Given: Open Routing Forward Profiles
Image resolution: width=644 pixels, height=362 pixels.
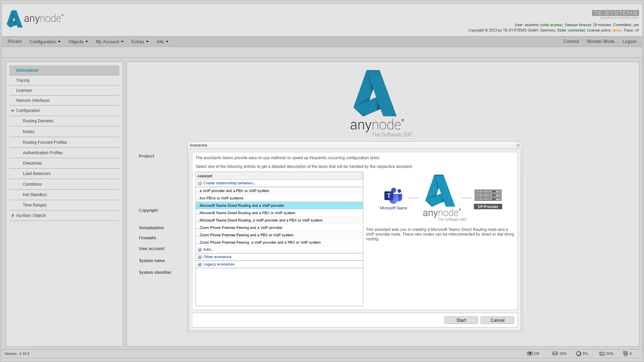Looking at the screenshot, I should click(x=64, y=142).
